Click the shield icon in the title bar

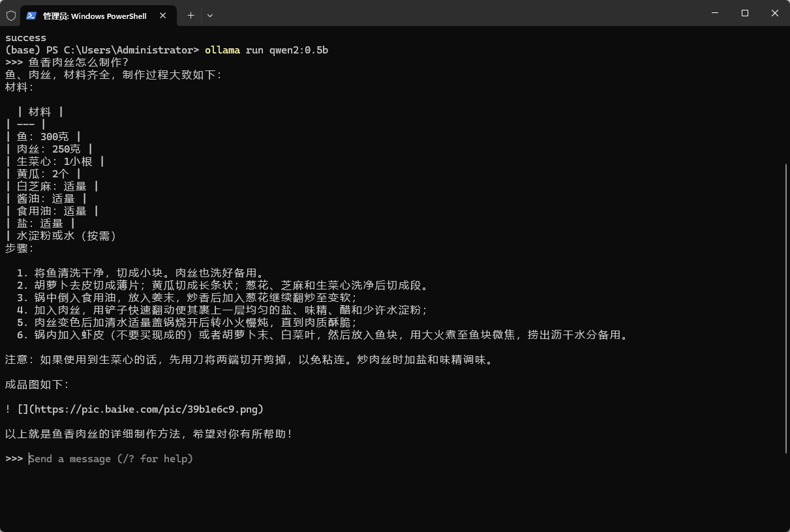[x=10, y=15]
